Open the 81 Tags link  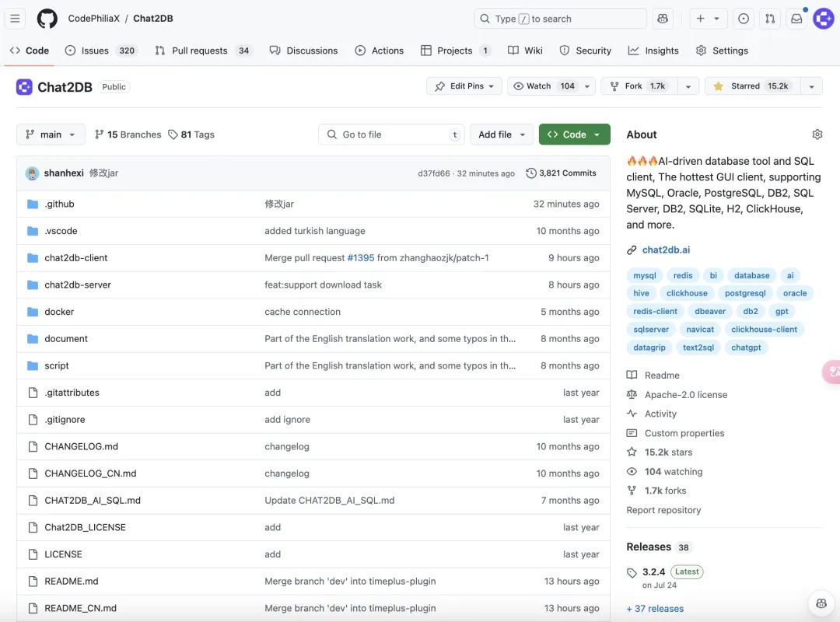(191, 135)
